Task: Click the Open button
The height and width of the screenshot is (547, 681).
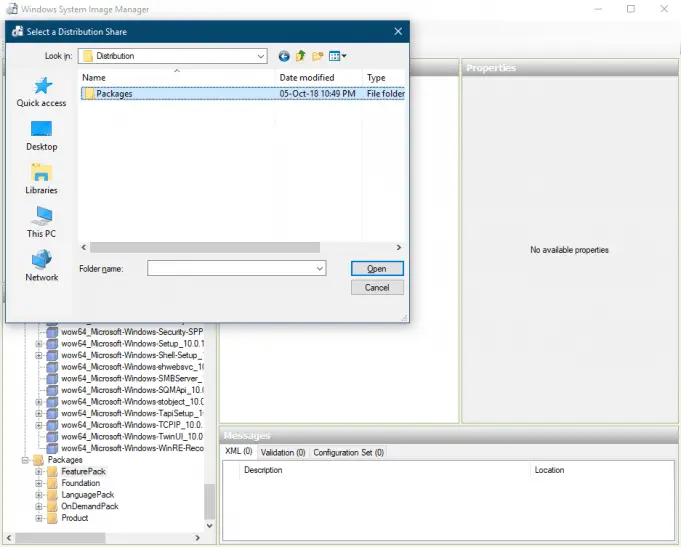Action: (377, 268)
